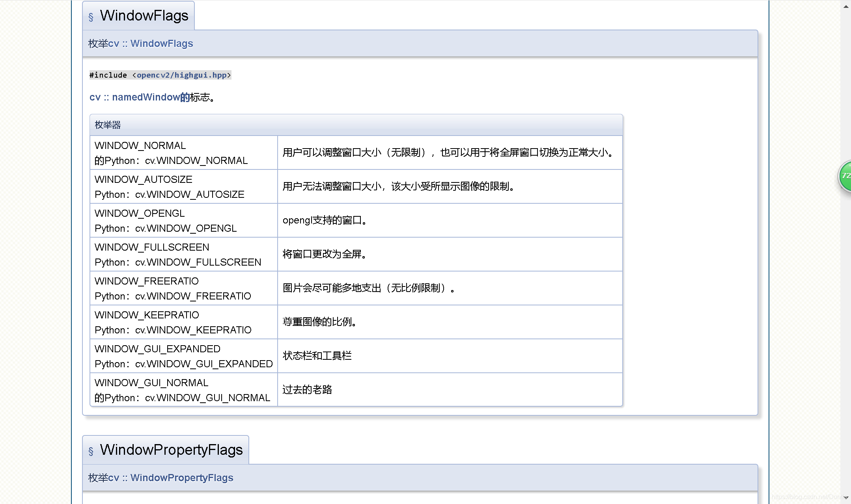Open the WindowPropertyFlags enum link at the bottom
851x504 pixels.
[x=181, y=478]
